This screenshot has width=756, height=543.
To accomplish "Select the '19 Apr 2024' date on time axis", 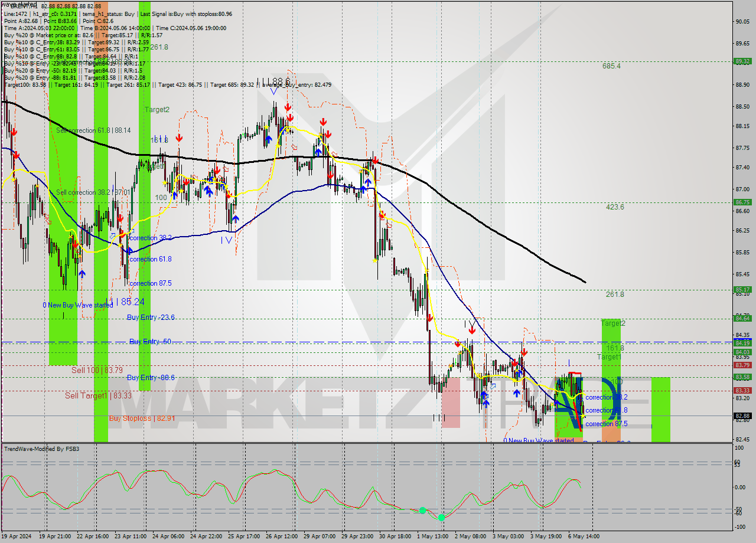I will 17,537.
